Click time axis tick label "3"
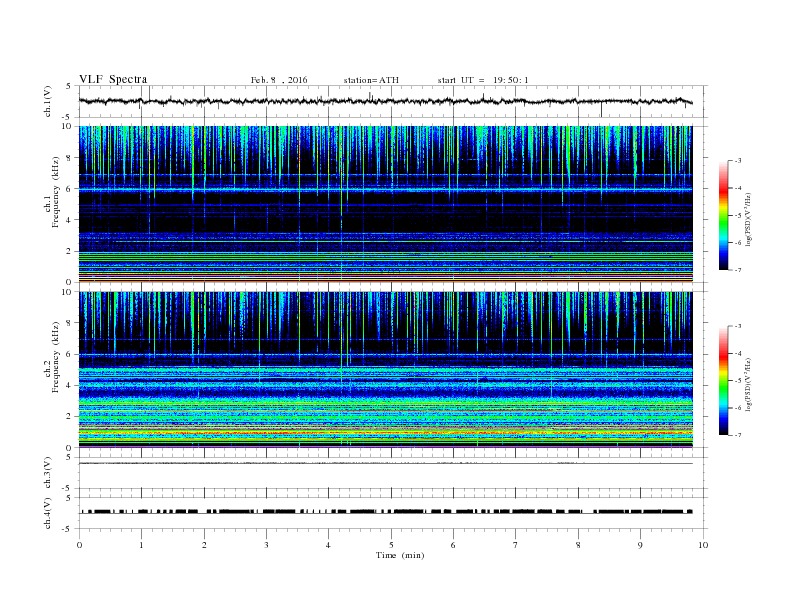This screenshot has height=612, width=792. point(266,545)
